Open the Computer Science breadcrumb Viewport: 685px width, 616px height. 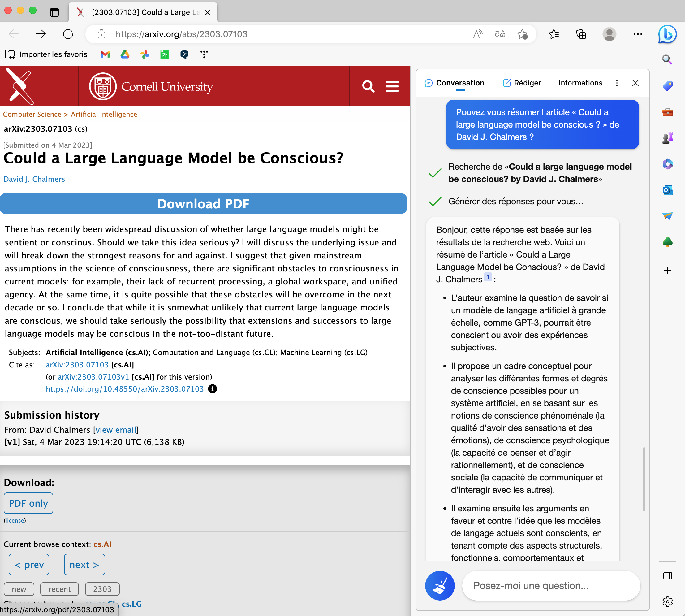pos(32,115)
